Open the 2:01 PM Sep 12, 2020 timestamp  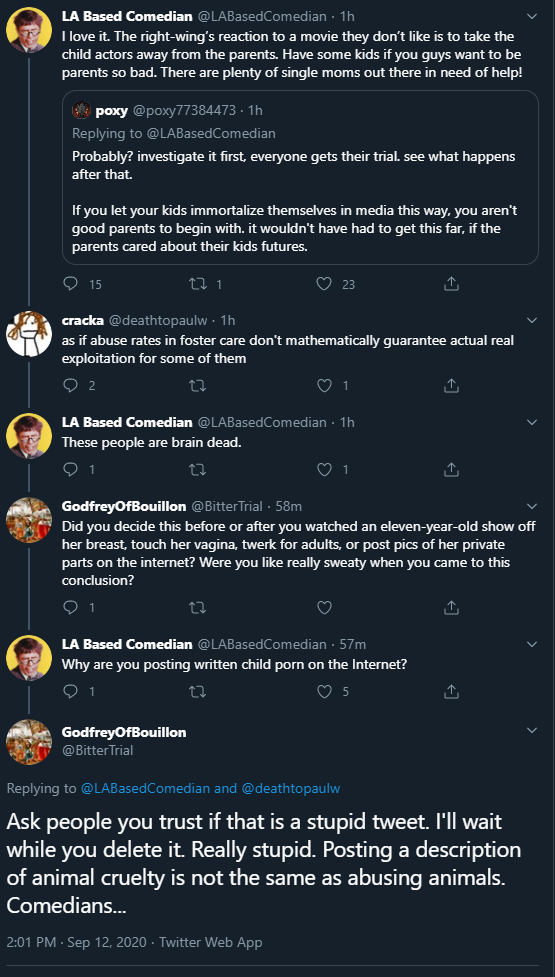pyautogui.click(x=77, y=942)
